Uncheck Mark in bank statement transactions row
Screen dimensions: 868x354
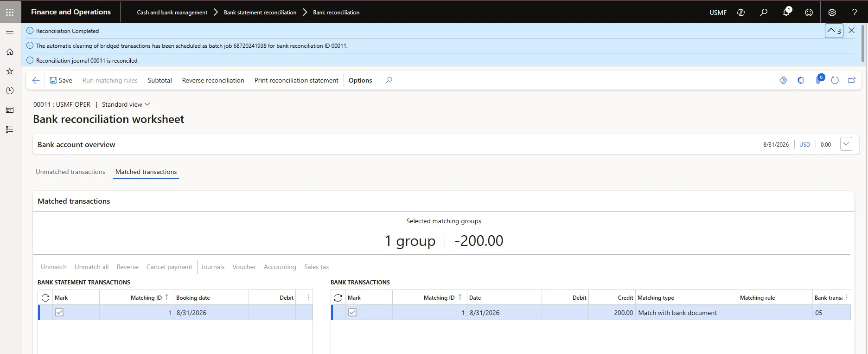click(x=59, y=312)
